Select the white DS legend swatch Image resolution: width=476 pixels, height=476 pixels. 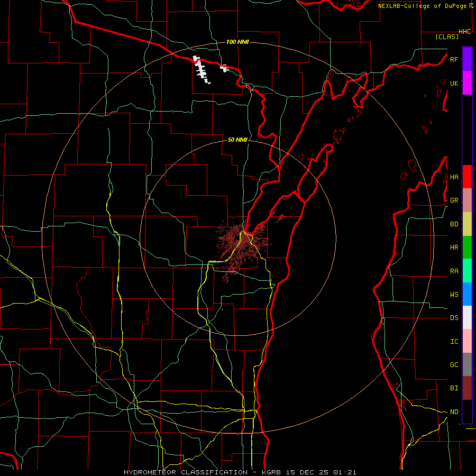[x=467, y=317]
